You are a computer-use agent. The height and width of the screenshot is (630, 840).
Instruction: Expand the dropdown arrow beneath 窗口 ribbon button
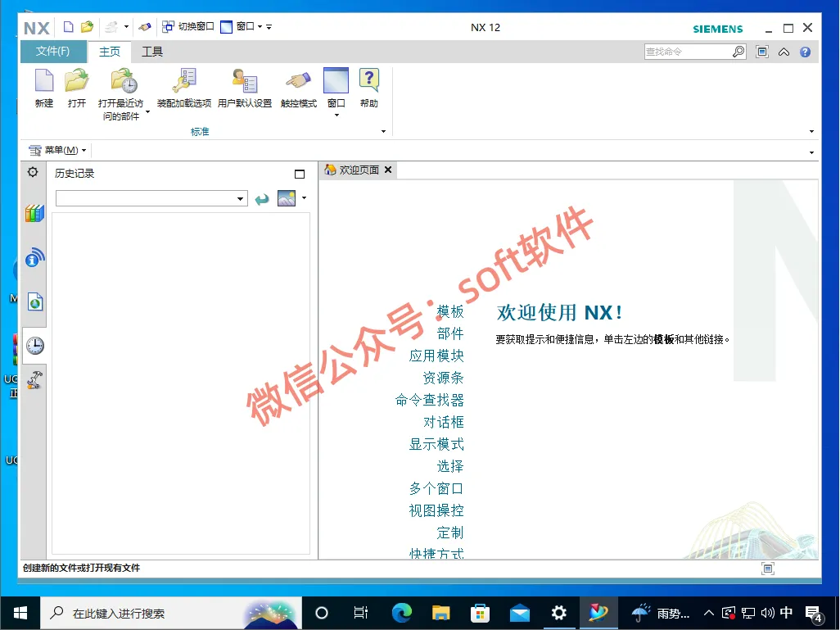[x=337, y=116]
